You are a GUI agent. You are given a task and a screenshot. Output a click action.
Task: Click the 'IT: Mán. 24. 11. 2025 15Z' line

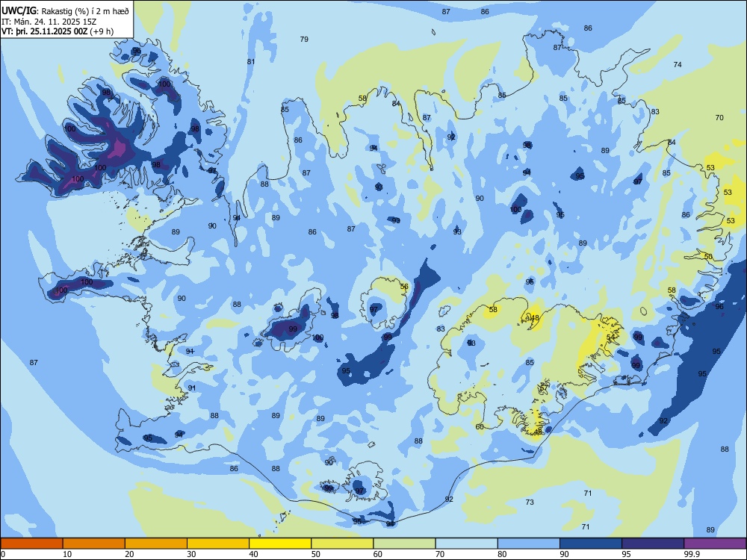(x=49, y=22)
